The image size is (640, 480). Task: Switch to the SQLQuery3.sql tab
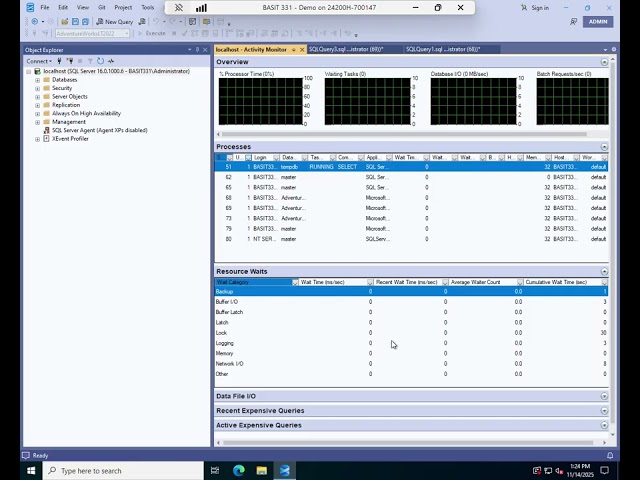coord(346,49)
